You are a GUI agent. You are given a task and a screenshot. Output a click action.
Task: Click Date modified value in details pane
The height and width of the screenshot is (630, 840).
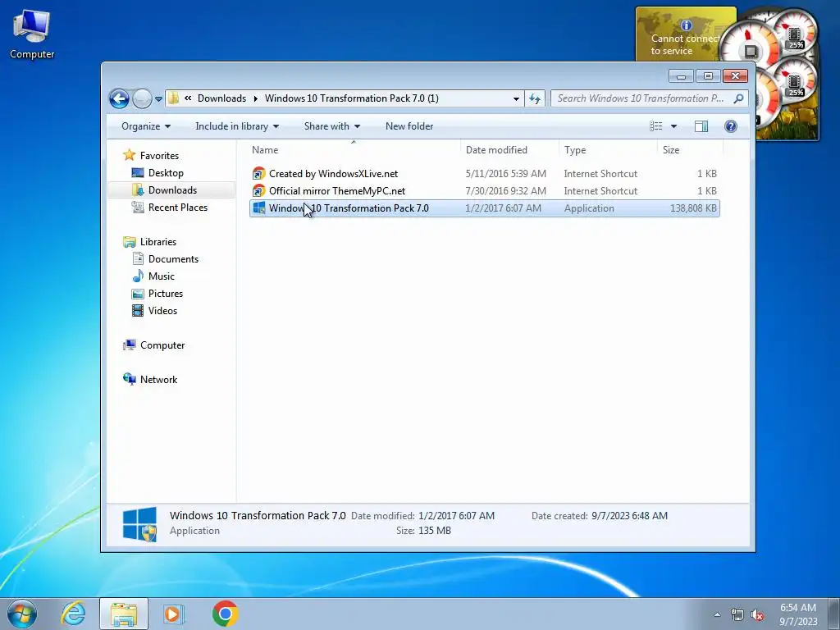[x=456, y=516]
